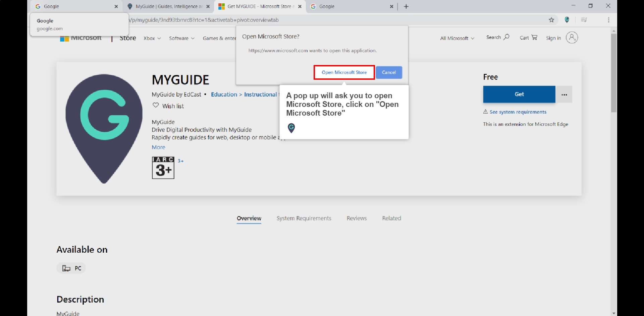This screenshot has height=316, width=644.
Task: Click the Sign in text link
Action: pyautogui.click(x=553, y=38)
